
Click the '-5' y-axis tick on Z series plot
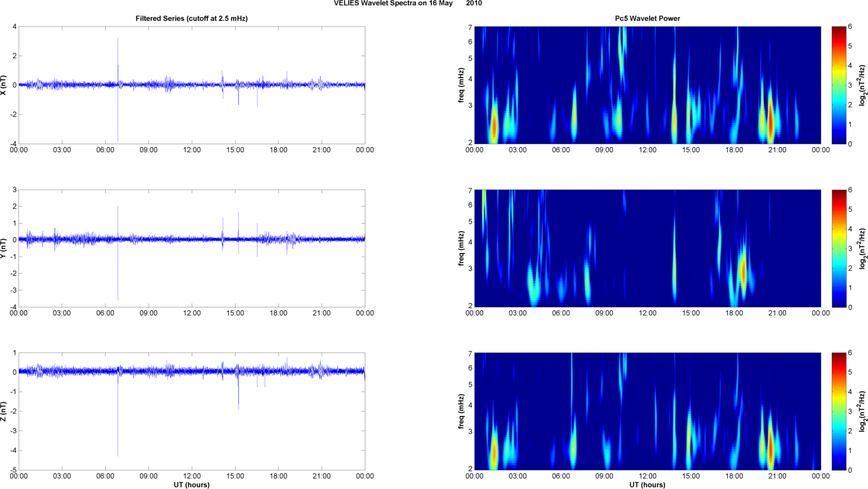pos(13,470)
